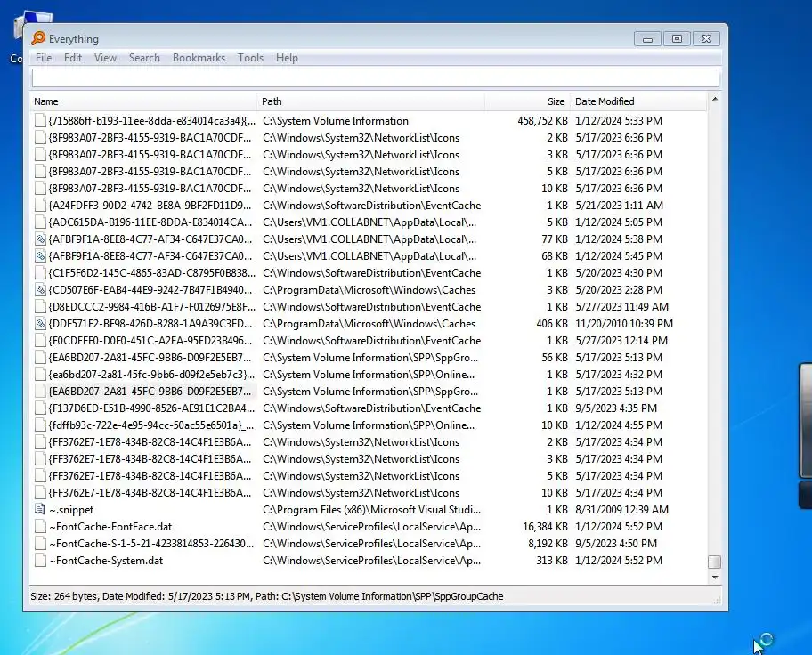Click the icon of the ADC615DA-B196 file
Screen dimensions: 812x655
pyautogui.click(x=40, y=222)
